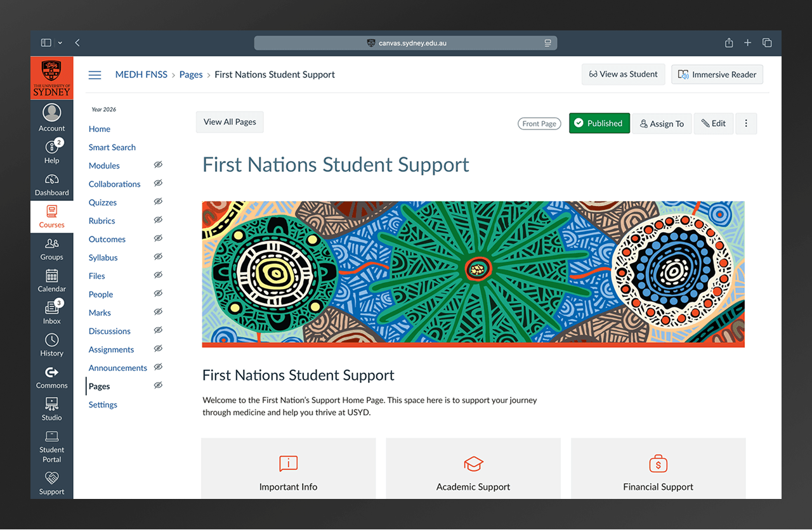This screenshot has width=812, height=530.
Task: Open Marks in course navigation
Action: 100,313
